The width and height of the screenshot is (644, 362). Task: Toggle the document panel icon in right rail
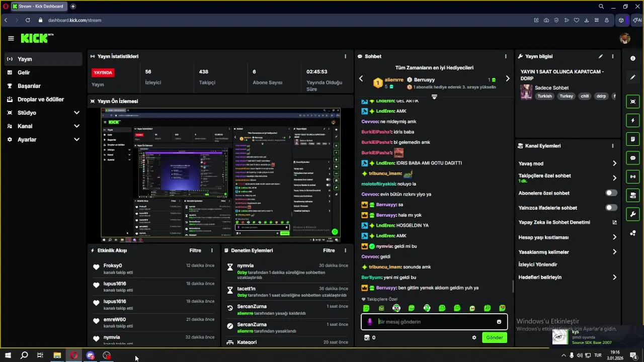(633, 139)
